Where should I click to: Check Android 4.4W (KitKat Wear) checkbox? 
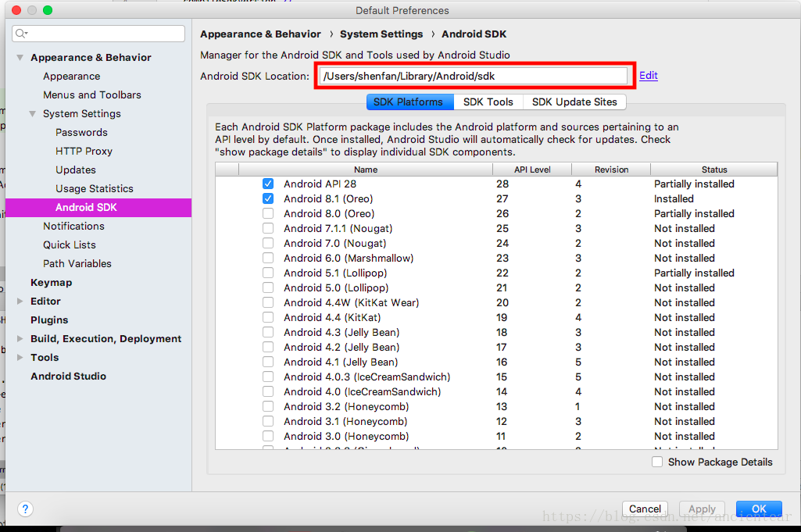268,302
